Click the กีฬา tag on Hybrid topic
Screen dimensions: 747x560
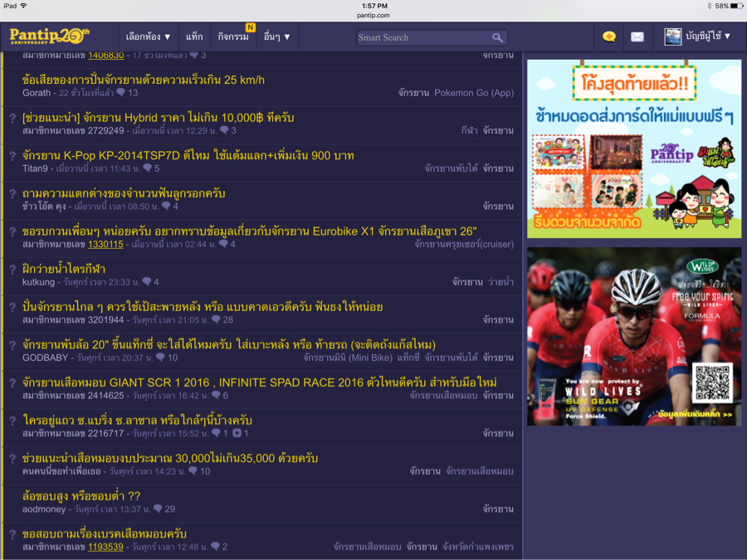pos(469,130)
